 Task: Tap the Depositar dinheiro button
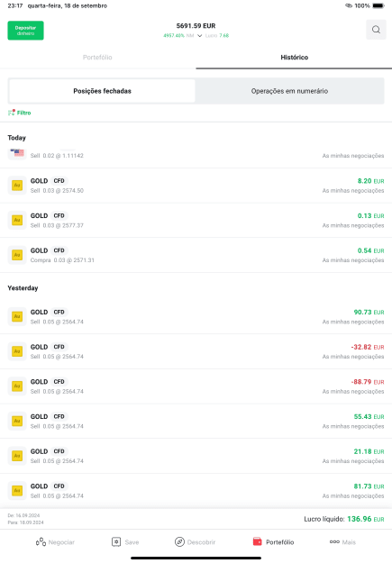[x=25, y=30]
